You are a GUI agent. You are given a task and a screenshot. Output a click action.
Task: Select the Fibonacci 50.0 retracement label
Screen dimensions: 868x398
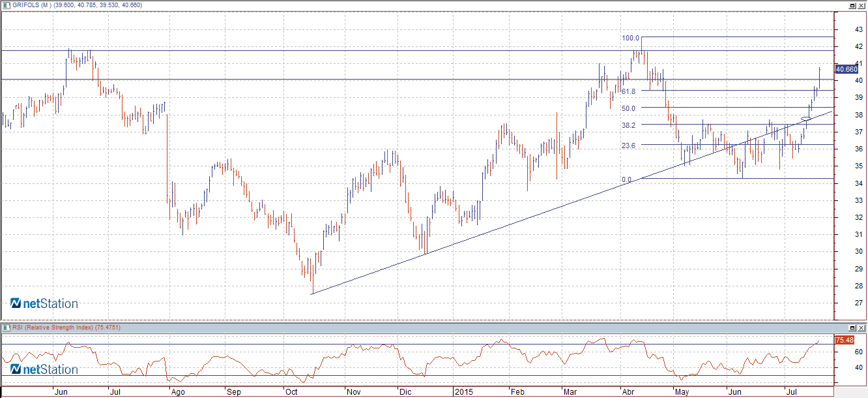click(629, 108)
